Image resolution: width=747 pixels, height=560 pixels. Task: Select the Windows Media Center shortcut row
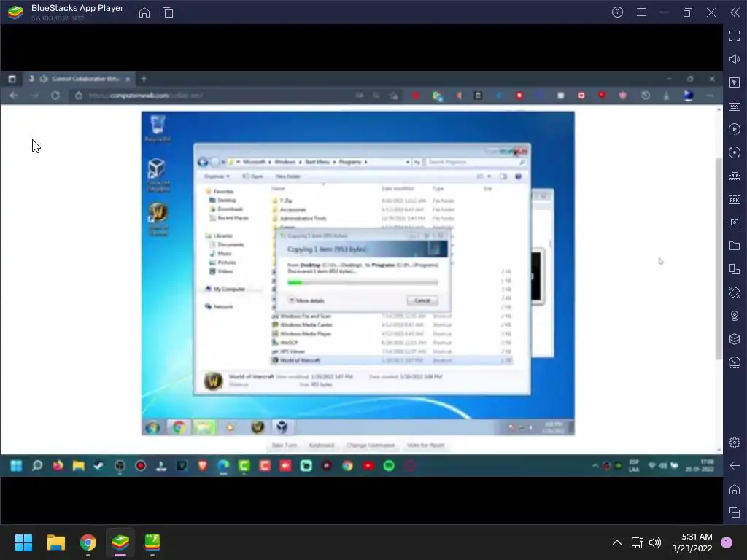click(x=391, y=324)
